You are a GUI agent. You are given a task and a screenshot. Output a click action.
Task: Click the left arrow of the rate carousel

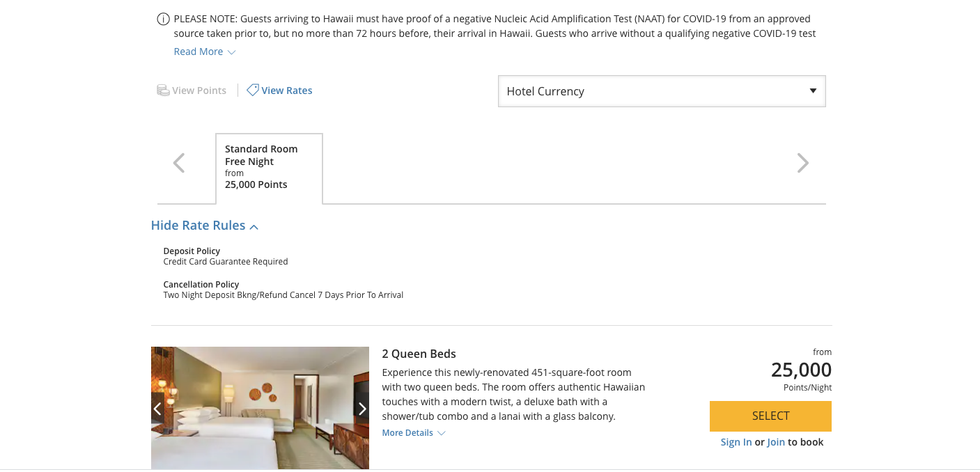179,163
